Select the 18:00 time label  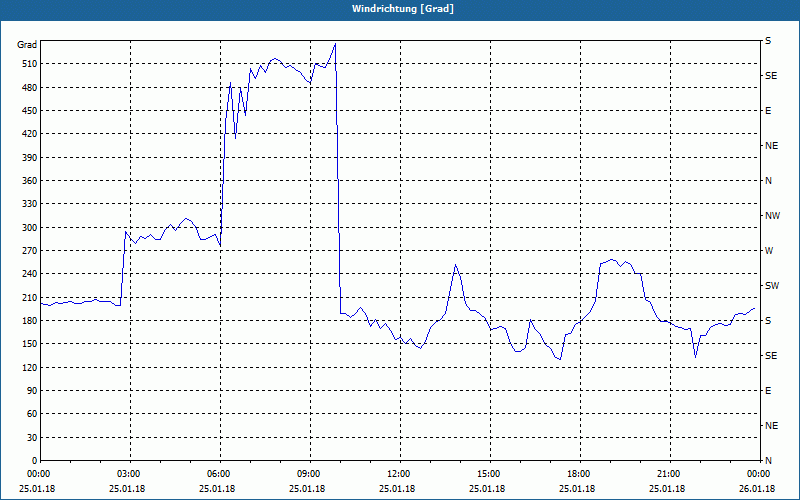click(578, 473)
